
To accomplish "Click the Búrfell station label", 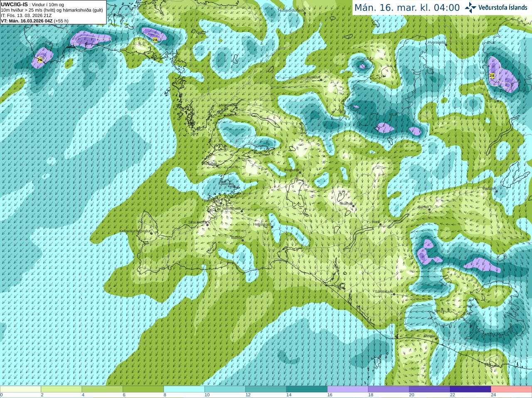I will (x=423, y=207).
